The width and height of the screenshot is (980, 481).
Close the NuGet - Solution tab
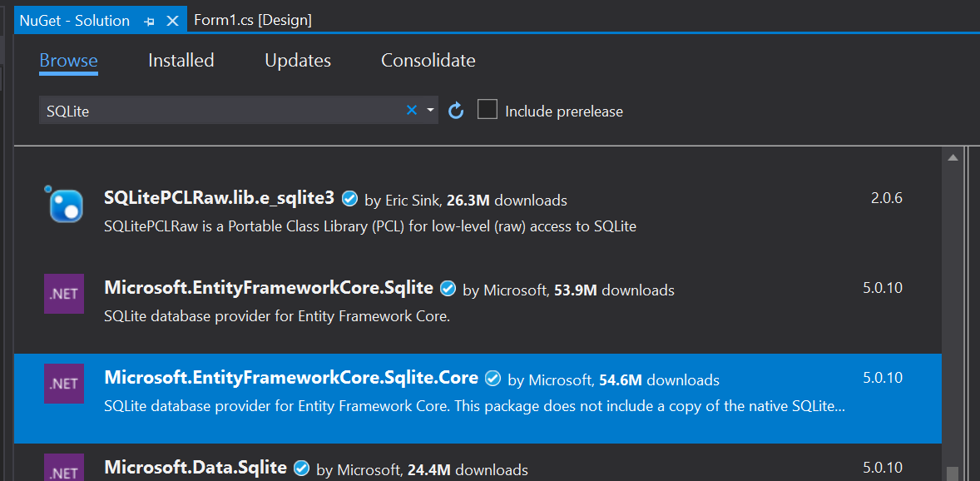pos(172,21)
